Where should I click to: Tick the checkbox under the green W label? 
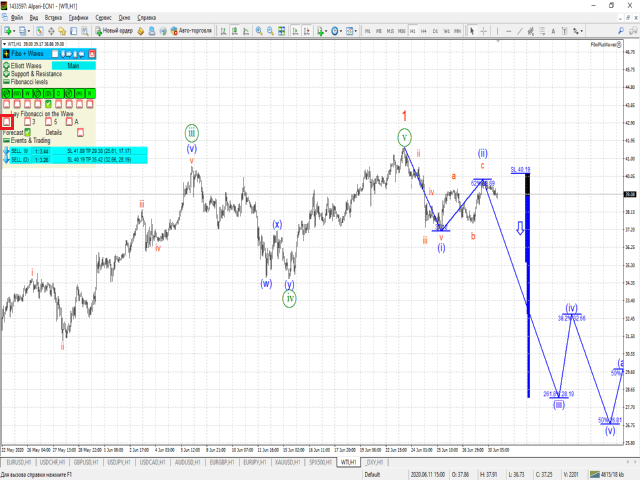click(27, 104)
